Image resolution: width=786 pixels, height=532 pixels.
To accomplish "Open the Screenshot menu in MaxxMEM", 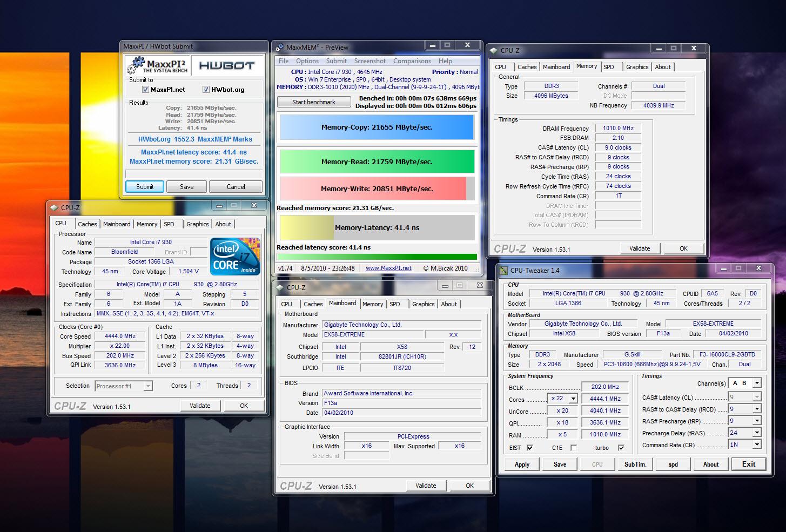I will [370, 61].
